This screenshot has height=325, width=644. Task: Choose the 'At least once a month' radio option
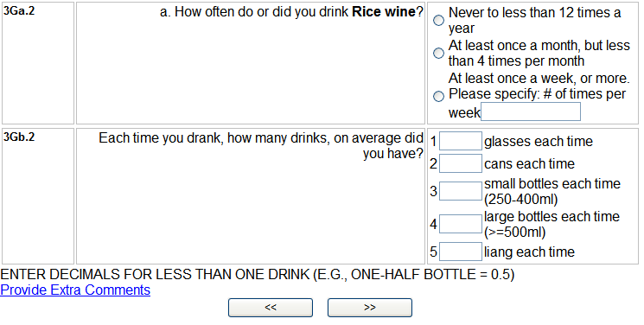pos(438,53)
